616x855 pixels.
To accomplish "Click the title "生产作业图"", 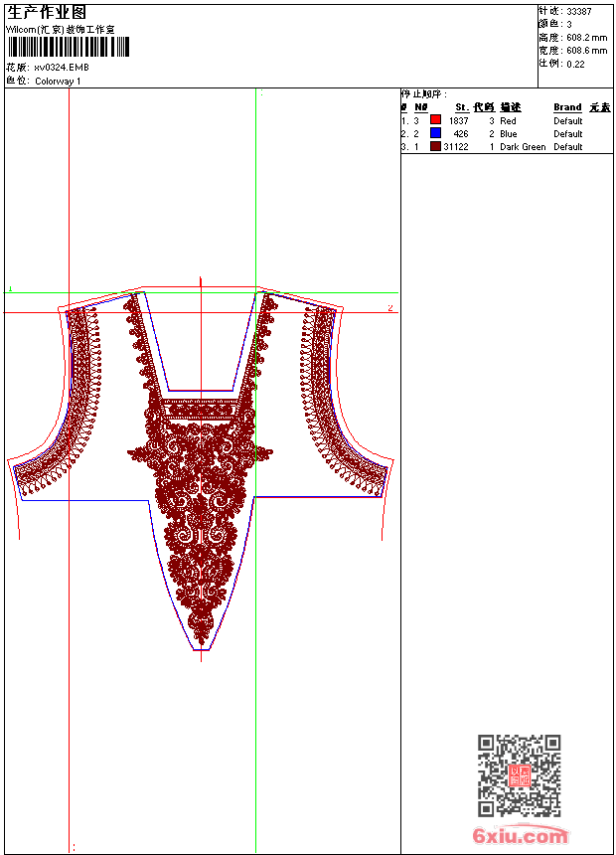I will click(x=47, y=13).
